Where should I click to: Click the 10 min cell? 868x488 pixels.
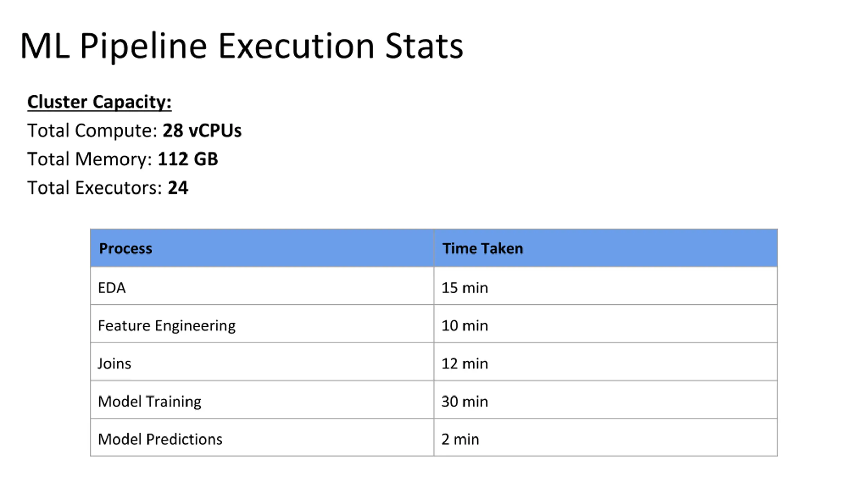(x=606, y=324)
